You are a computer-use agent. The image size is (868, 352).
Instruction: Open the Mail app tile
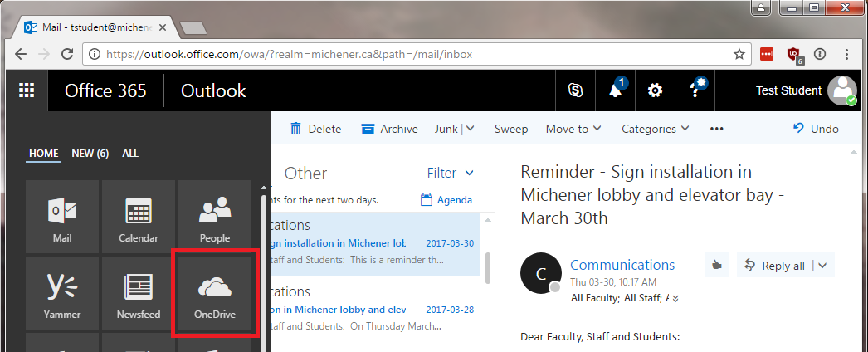62,217
